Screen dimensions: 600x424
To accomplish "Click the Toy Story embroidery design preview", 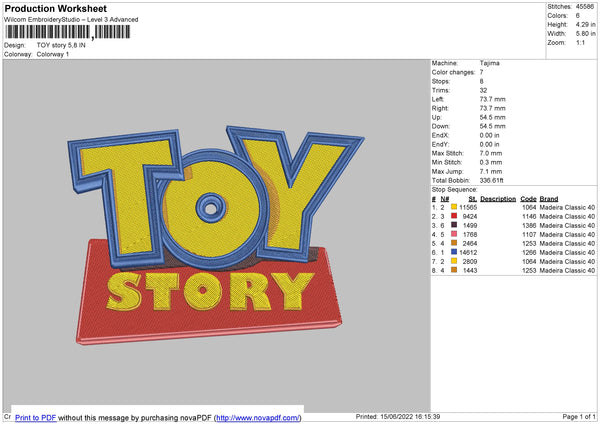I will [216, 235].
